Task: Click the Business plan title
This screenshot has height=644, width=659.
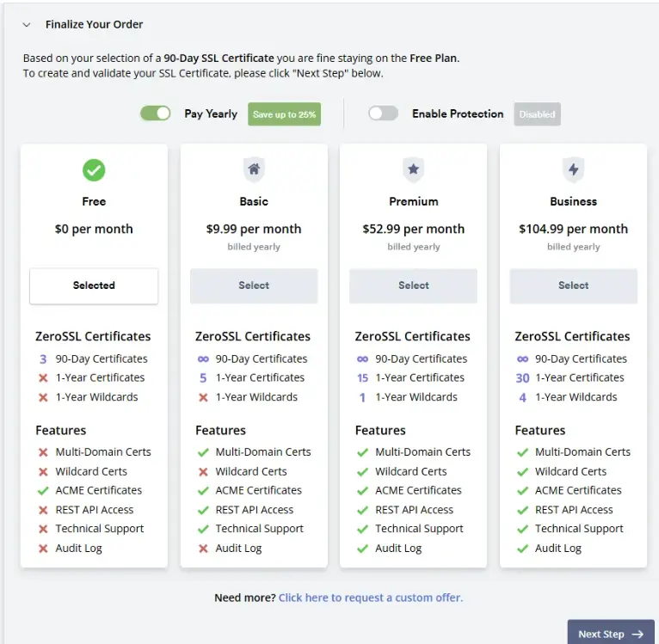Action: [573, 202]
